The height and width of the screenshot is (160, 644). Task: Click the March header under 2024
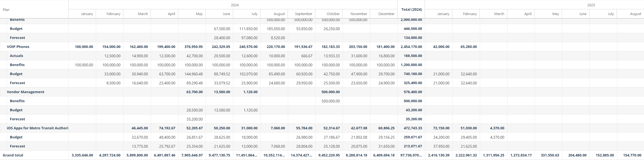point(137,14)
